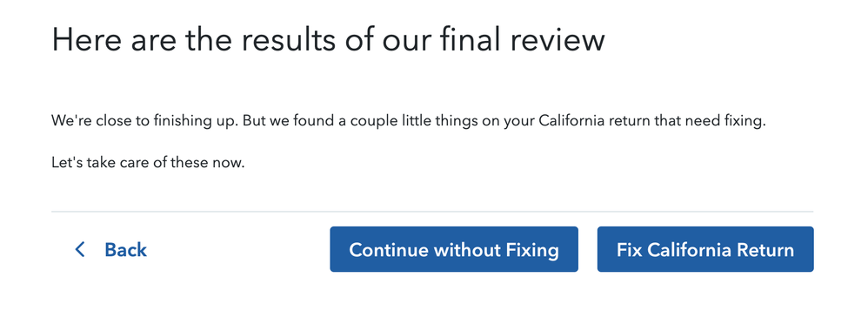Click the word "Let's" in second paragraph

64,163
